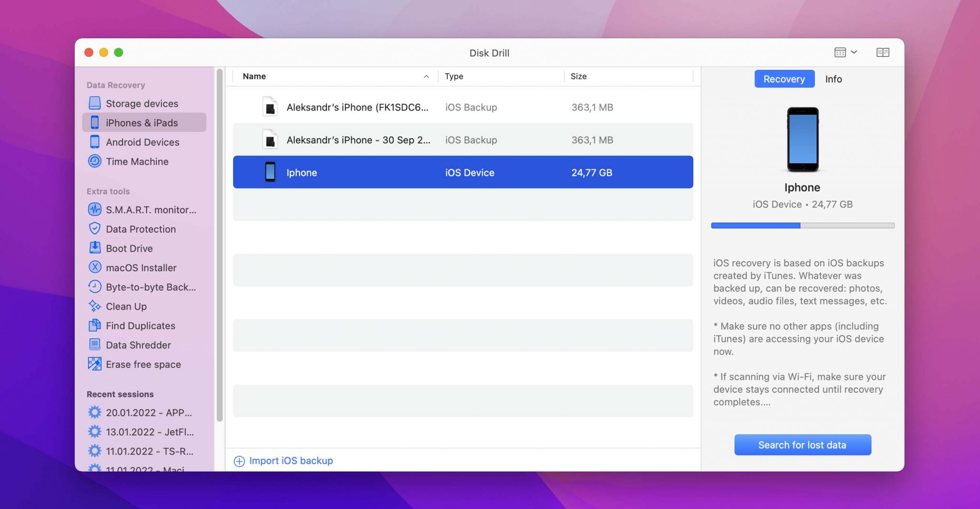Screen dimensions: 980x509
Task: Select the iPhones & iPads phone icon
Action: (x=95, y=122)
